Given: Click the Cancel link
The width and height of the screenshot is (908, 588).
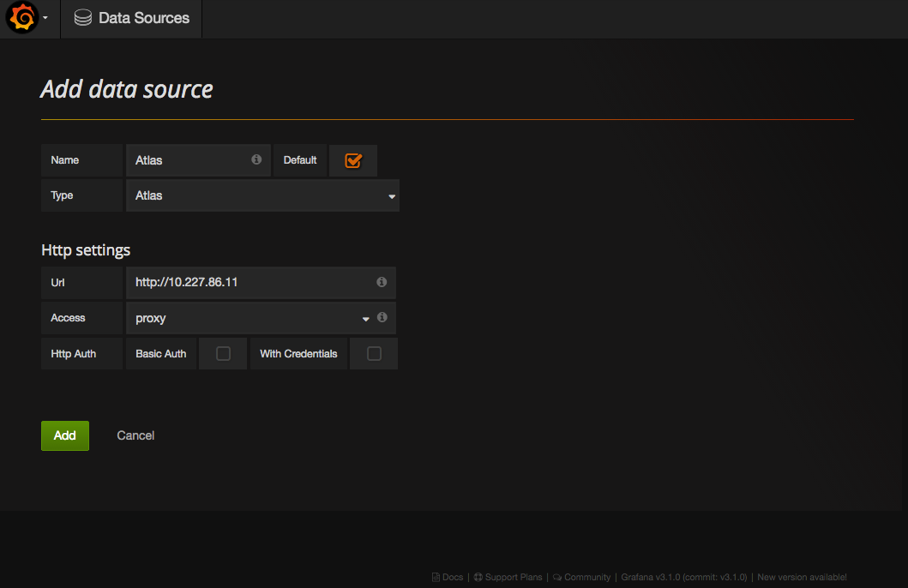Looking at the screenshot, I should tap(135, 435).
